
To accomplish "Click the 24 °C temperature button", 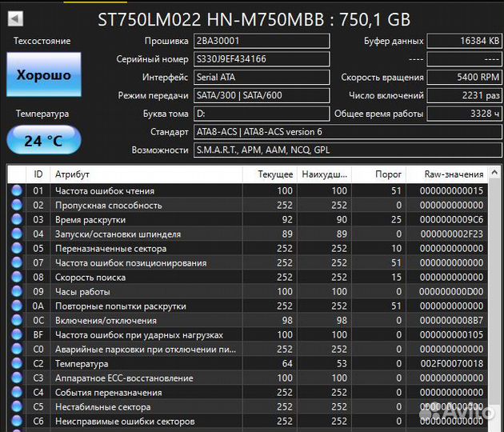I will click(44, 140).
